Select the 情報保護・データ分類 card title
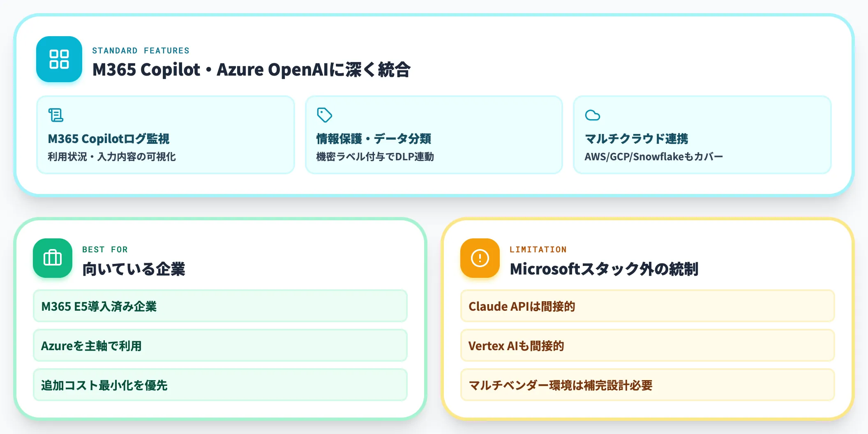The image size is (868, 434). 374,139
